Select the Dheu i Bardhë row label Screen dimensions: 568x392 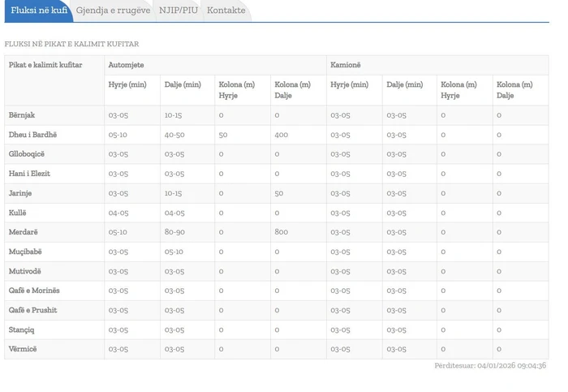point(32,135)
